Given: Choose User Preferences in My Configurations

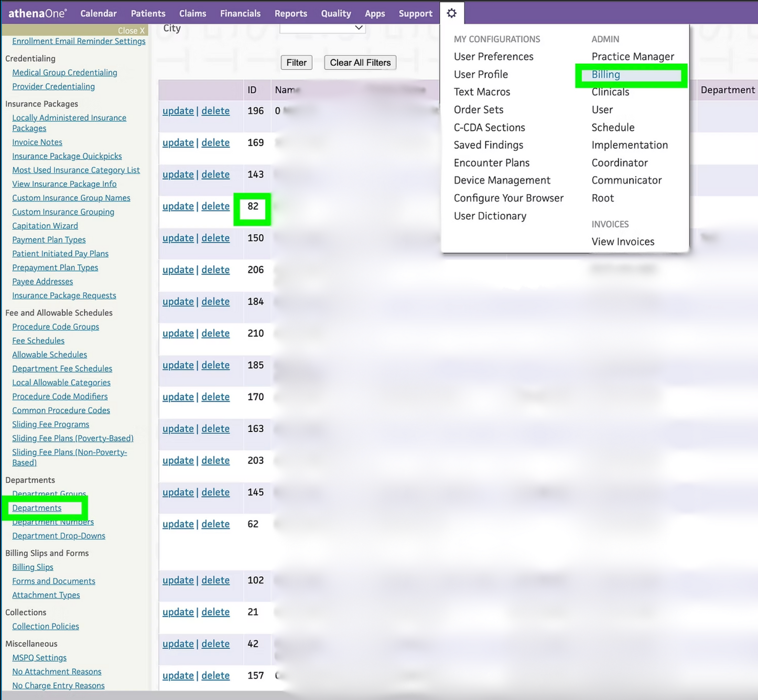Looking at the screenshot, I should (493, 57).
